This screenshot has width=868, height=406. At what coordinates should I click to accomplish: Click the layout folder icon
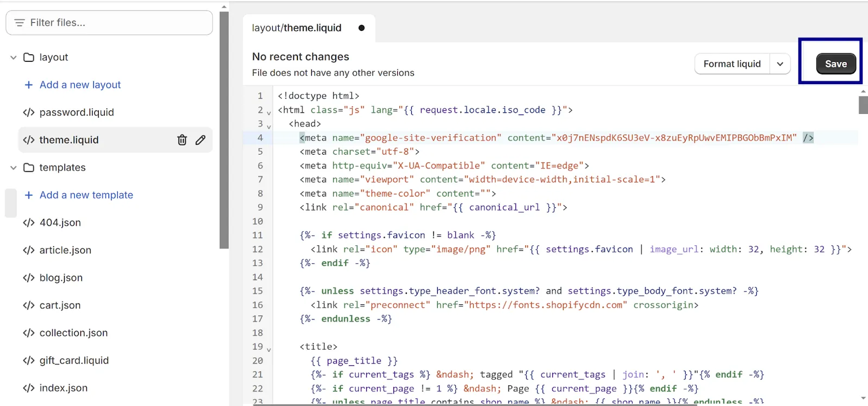29,58
